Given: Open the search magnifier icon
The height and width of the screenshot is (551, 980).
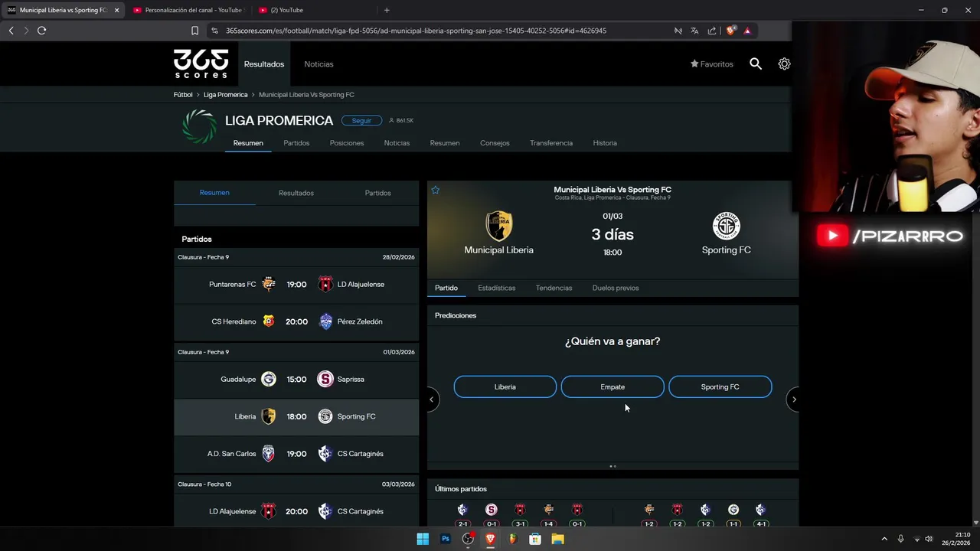Looking at the screenshot, I should click(756, 64).
